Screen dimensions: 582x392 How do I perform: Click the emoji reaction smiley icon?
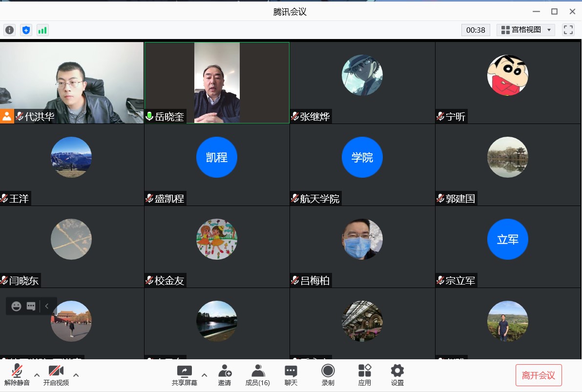tap(17, 306)
